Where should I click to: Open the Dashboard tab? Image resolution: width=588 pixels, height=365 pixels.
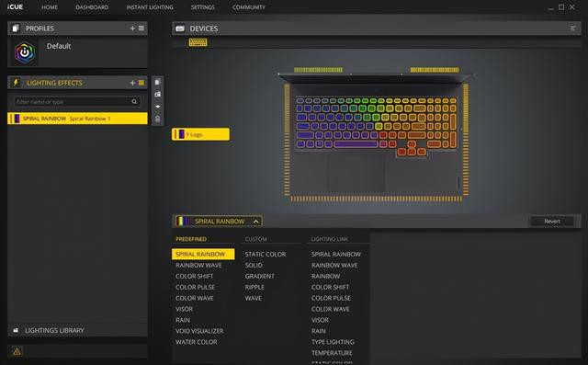click(92, 7)
